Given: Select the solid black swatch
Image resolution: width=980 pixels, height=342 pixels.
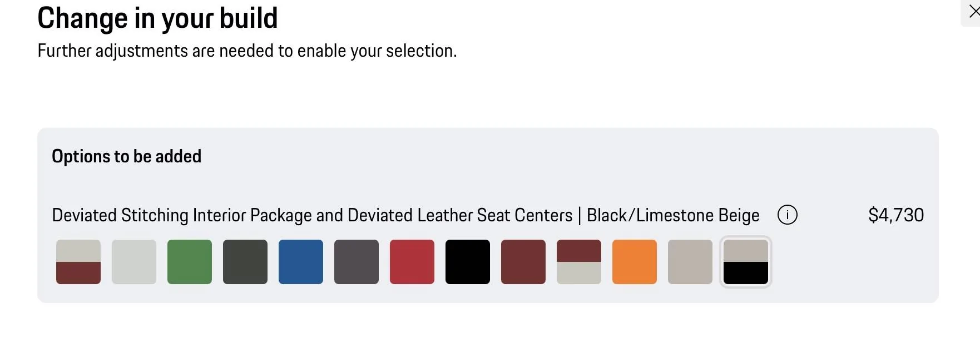Looking at the screenshot, I should pyautogui.click(x=468, y=262).
